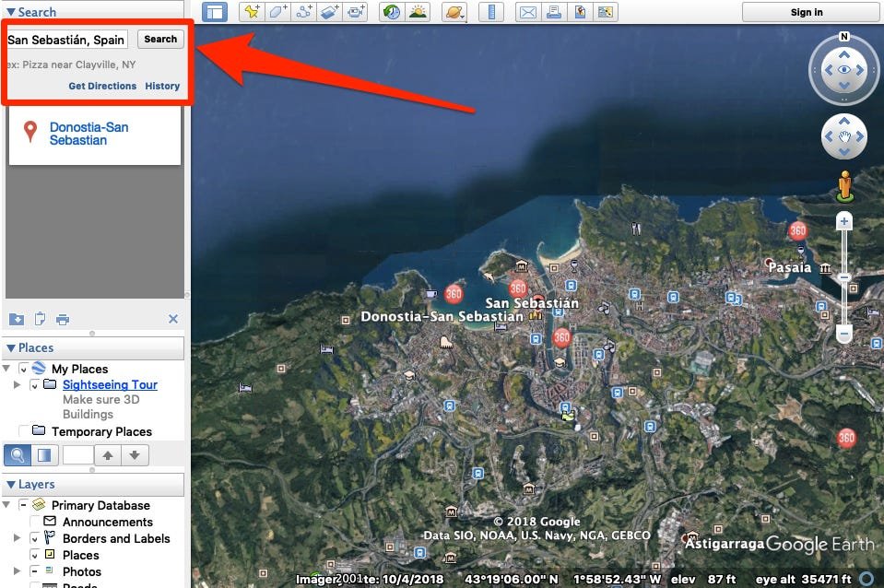Add an image overlay
Screen dimensions: 884x588
330,12
